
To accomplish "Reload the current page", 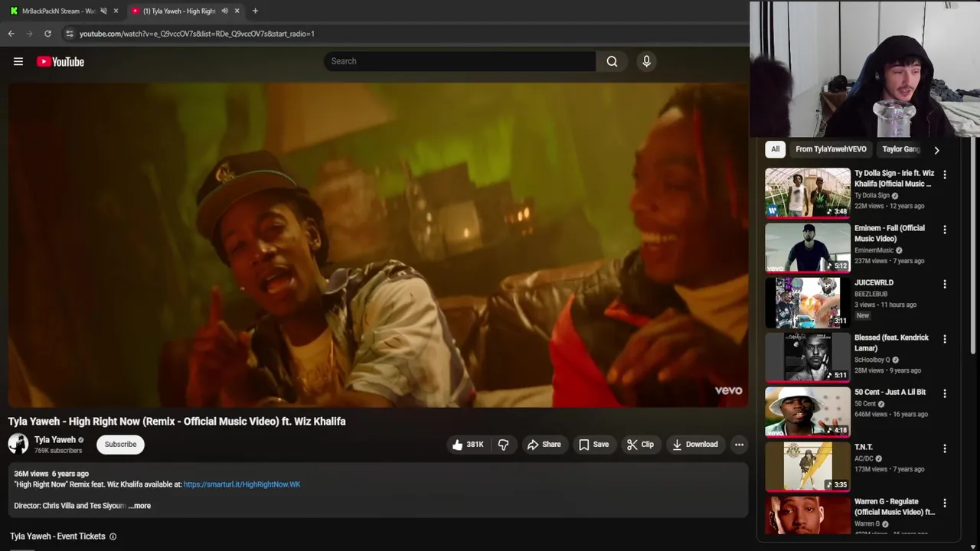I will [x=47, y=34].
